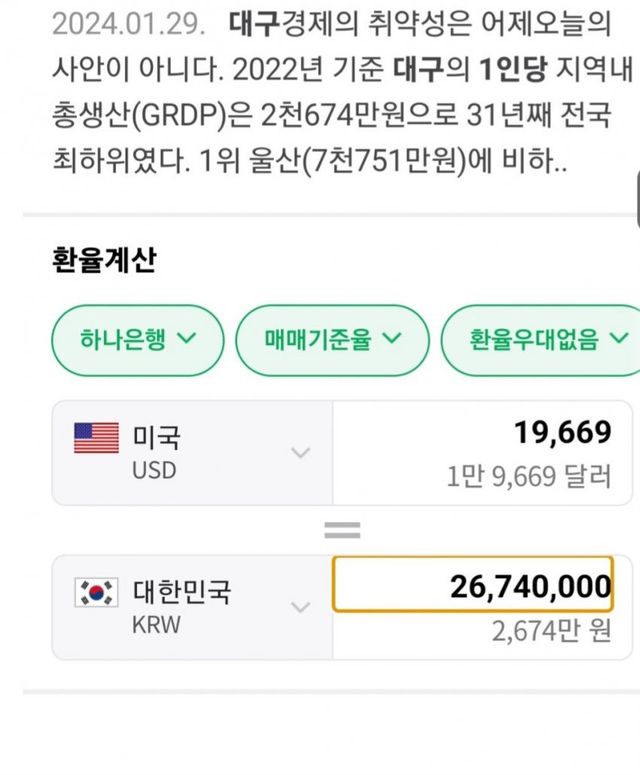Expand the 매매기준율 rate type dropdown
Screen dimensions: 640x775
333,339
